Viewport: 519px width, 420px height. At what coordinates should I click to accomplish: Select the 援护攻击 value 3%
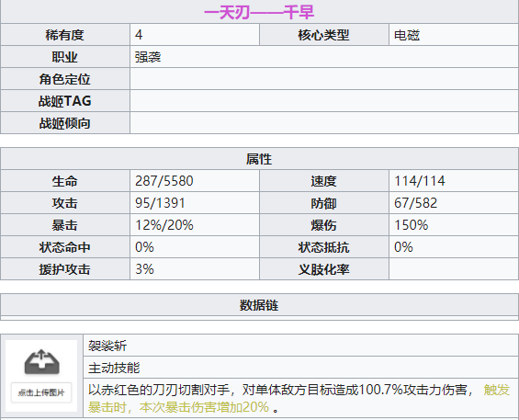tap(144, 269)
